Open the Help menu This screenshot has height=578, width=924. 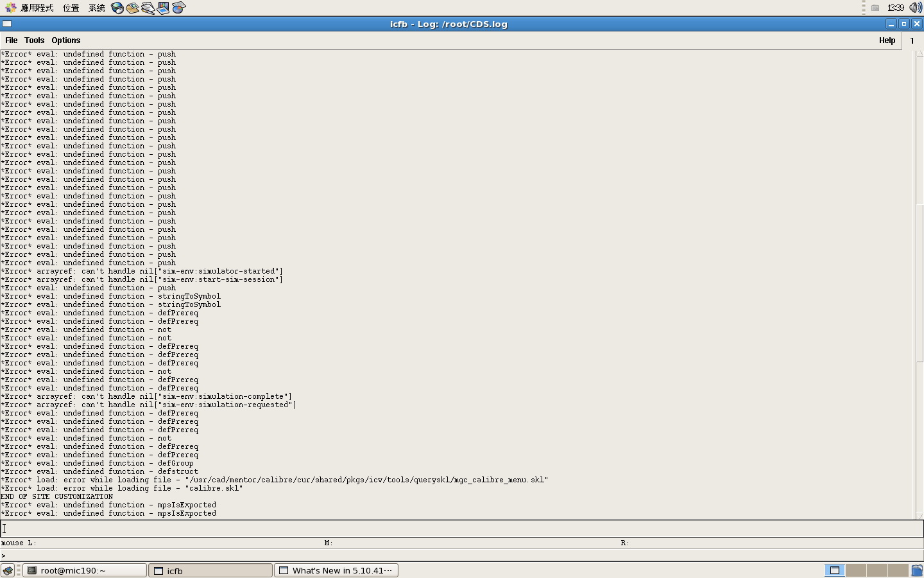(x=887, y=40)
